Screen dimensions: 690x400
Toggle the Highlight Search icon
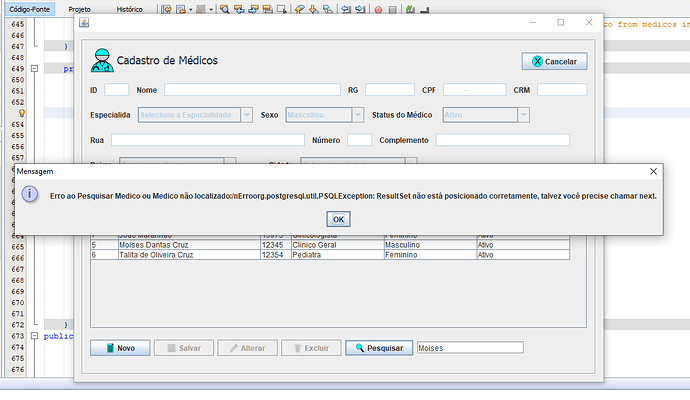268,9
